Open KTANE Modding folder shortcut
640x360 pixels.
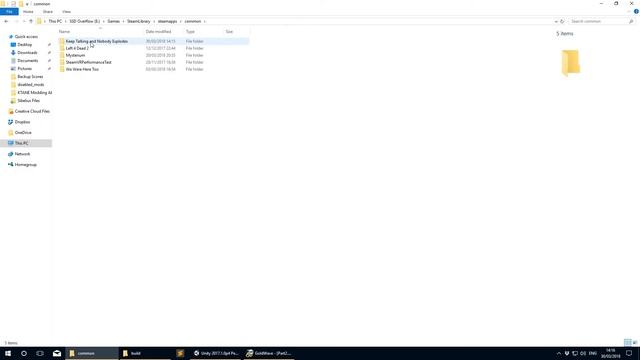34,93
